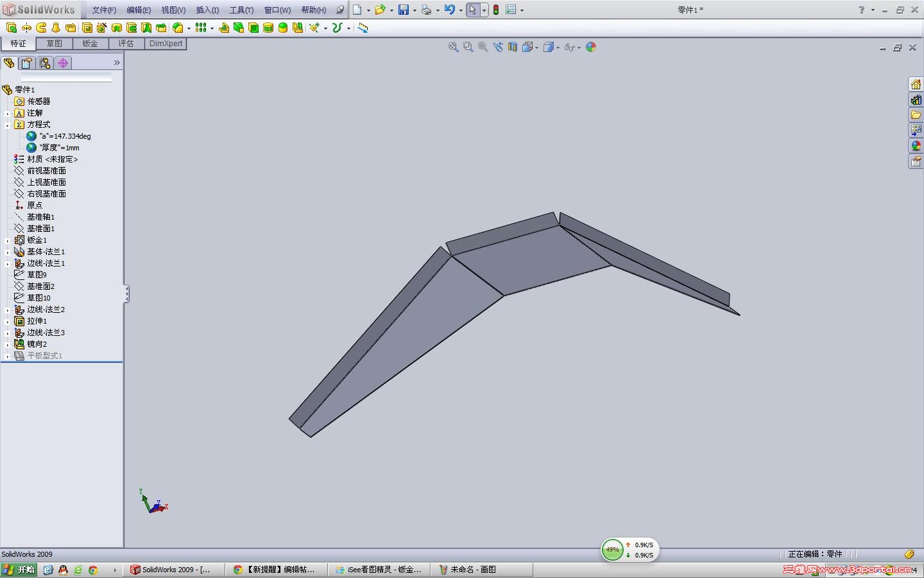Open the Appearances/Scenes color ball icon
The height and width of the screenshot is (578, 924).
(591, 47)
